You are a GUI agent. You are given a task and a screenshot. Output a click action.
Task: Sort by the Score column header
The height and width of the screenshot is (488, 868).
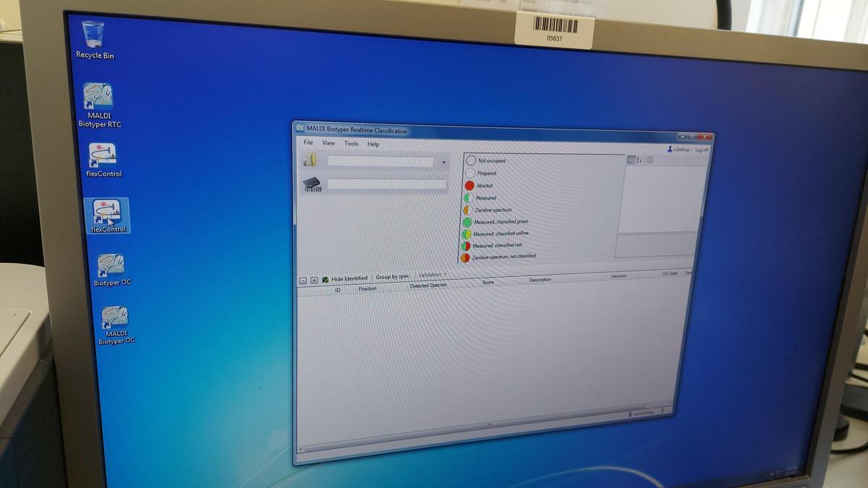pyautogui.click(x=488, y=282)
